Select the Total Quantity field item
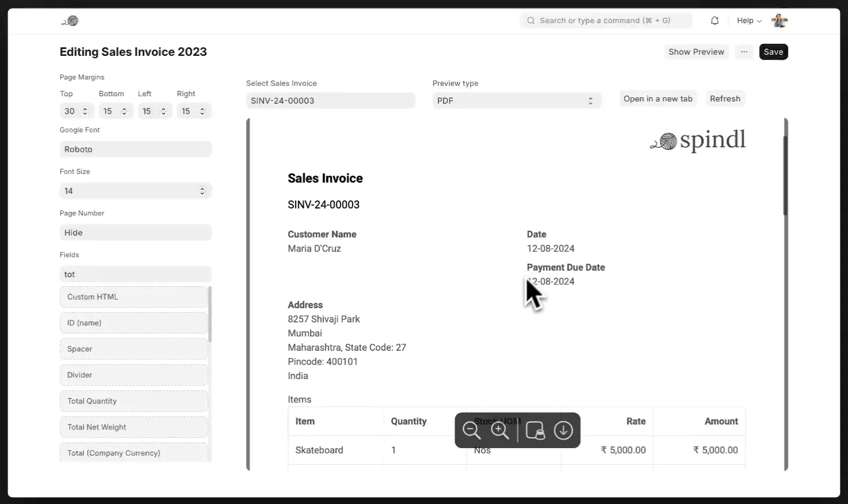The width and height of the screenshot is (848, 504). (134, 401)
